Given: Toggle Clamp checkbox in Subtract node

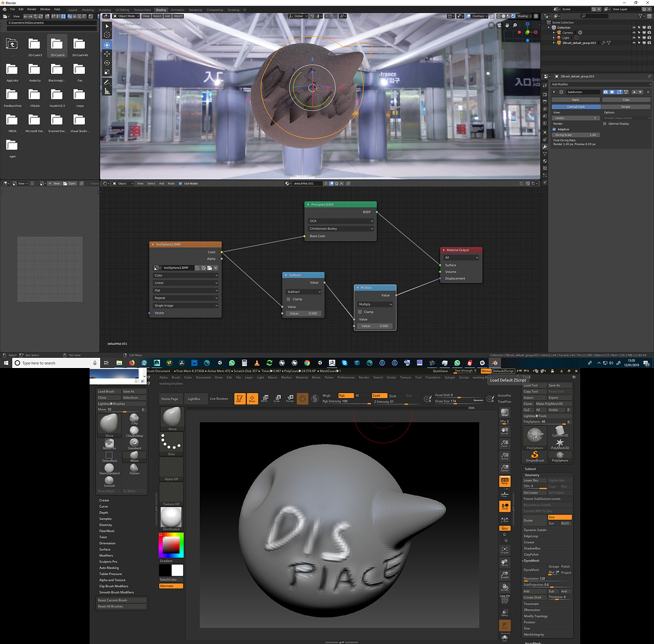Looking at the screenshot, I should click(x=289, y=299).
